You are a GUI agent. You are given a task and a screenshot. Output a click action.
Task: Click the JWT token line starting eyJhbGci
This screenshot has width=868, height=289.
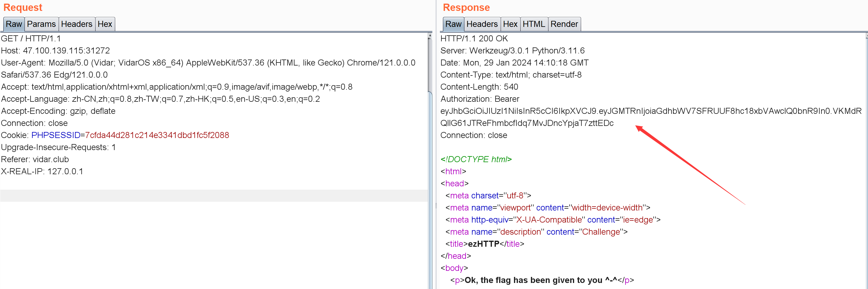(x=651, y=111)
